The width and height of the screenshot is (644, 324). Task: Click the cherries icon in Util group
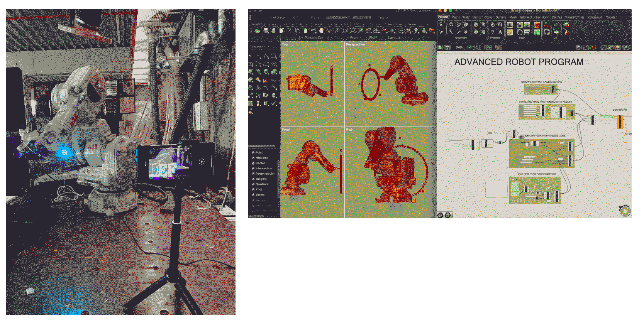click(546, 25)
